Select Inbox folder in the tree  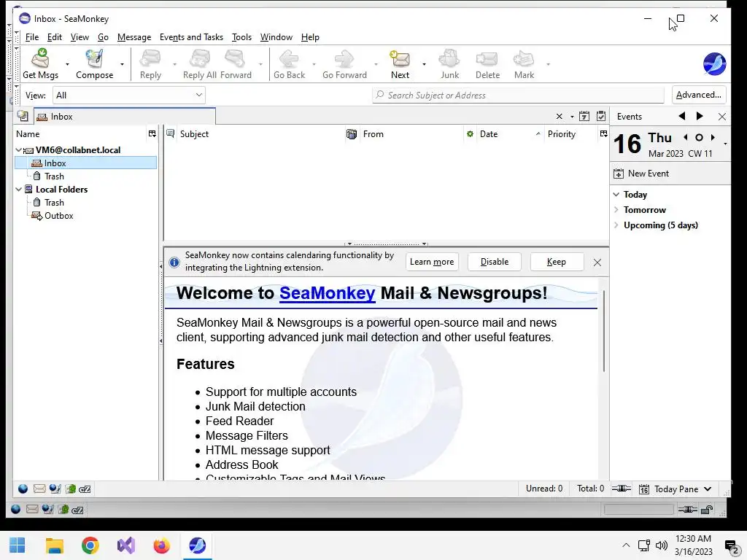point(86,163)
